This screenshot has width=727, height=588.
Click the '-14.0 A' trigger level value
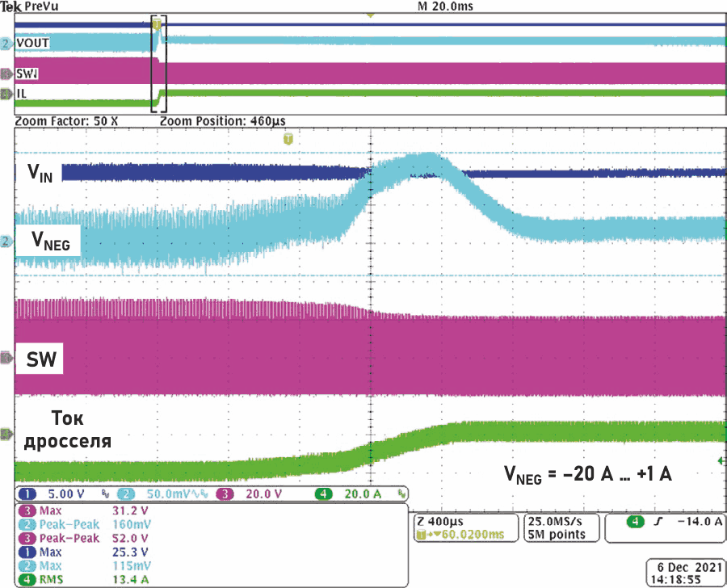pyautogui.click(x=700, y=522)
